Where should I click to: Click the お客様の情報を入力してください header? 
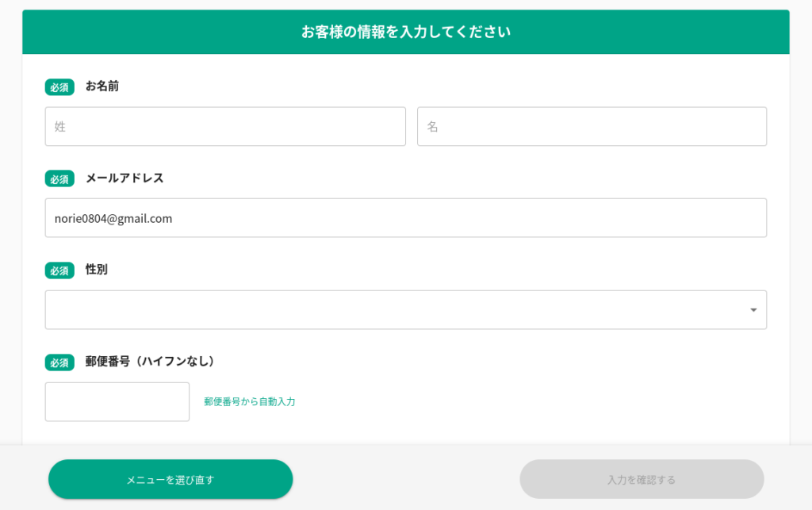pos(406,32)
